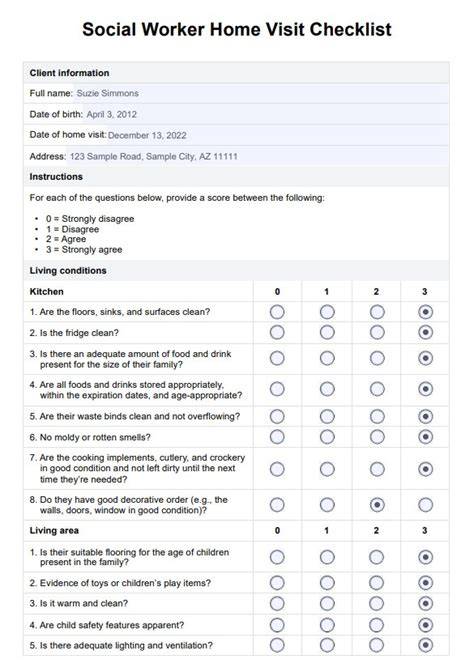Mark score 3 for good decorative order
This screenshot has height=672, width=474.
pos(426,505)
